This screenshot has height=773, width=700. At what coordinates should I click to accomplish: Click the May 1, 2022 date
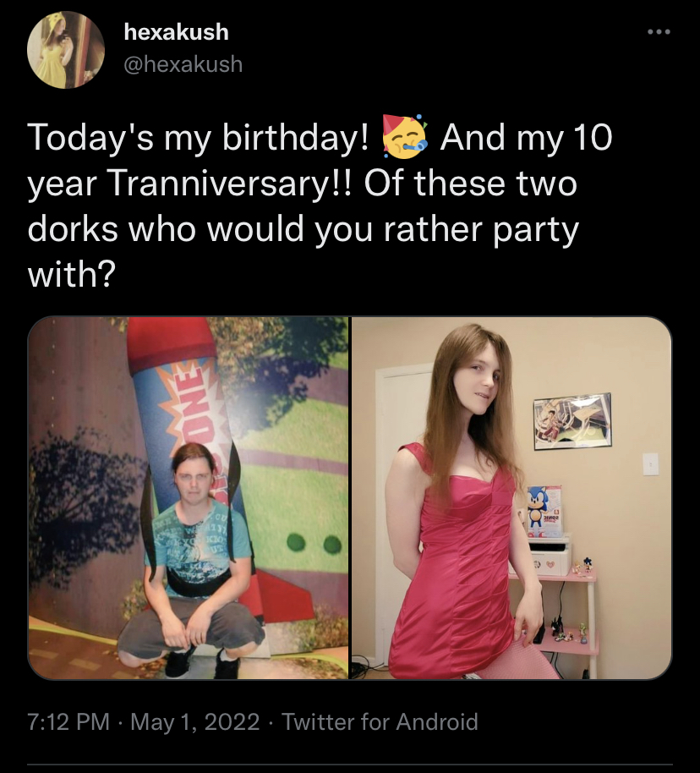point(195,721)
